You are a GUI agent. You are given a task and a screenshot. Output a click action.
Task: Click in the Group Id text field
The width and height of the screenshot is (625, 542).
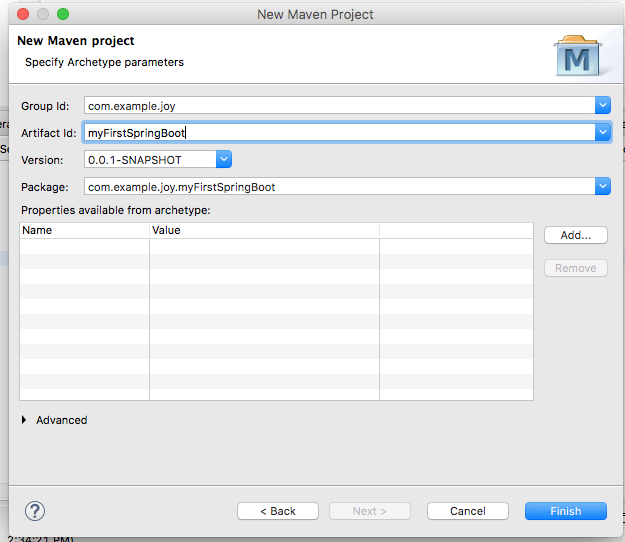coord(338,105)
